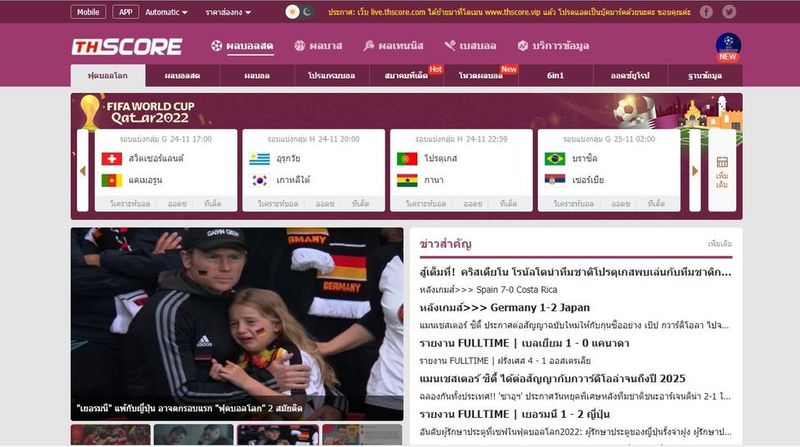Click the Champions League NEW badge icon

728,47
